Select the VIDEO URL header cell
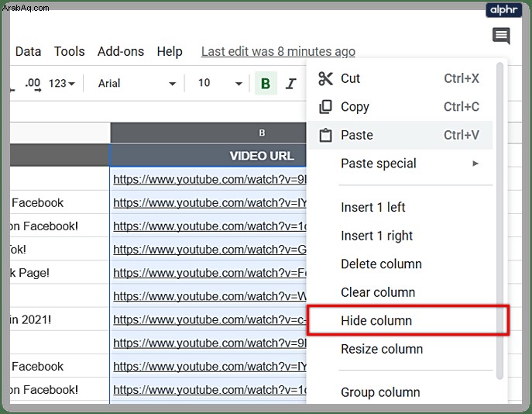 coord(208,156)
